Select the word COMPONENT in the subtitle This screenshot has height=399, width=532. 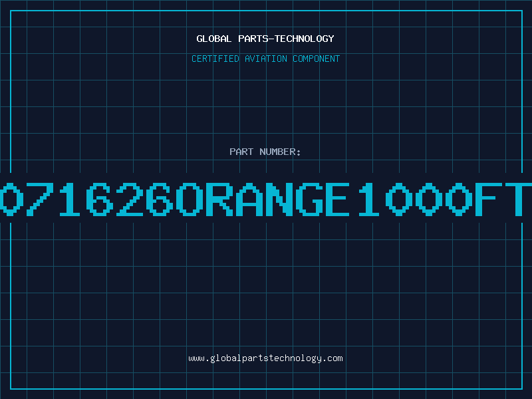pyautogui.click(x=317, y=59)
